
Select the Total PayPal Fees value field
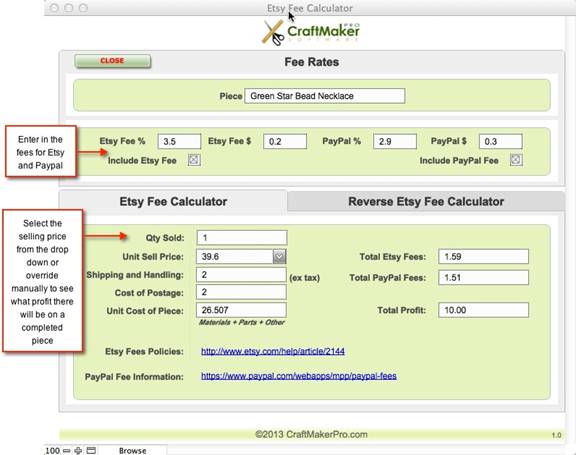point(483,278)
